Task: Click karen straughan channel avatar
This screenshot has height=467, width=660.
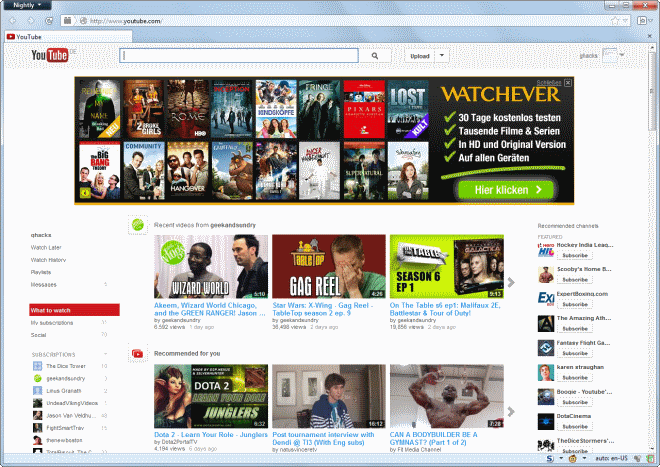Action: pos(546,373)
